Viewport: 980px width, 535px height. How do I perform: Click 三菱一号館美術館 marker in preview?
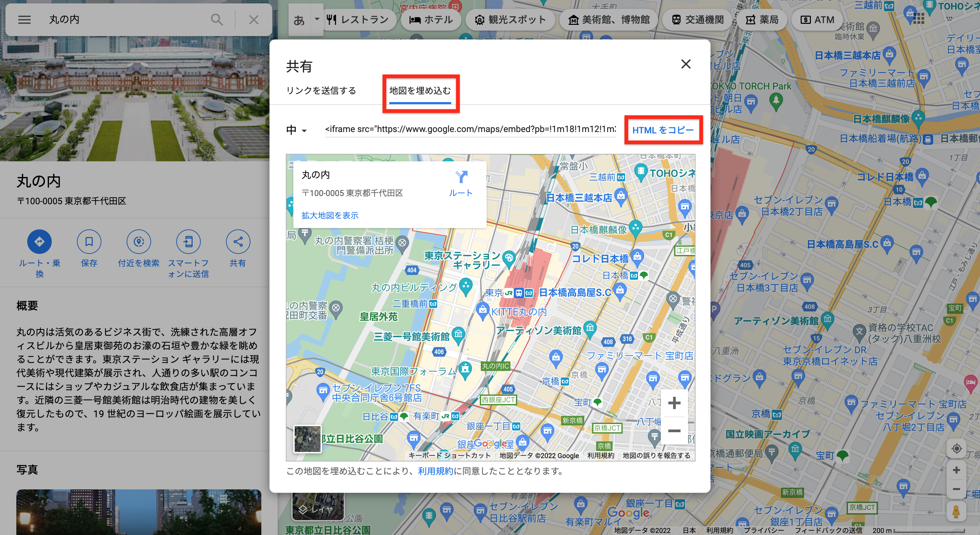(x=458, y=336)
